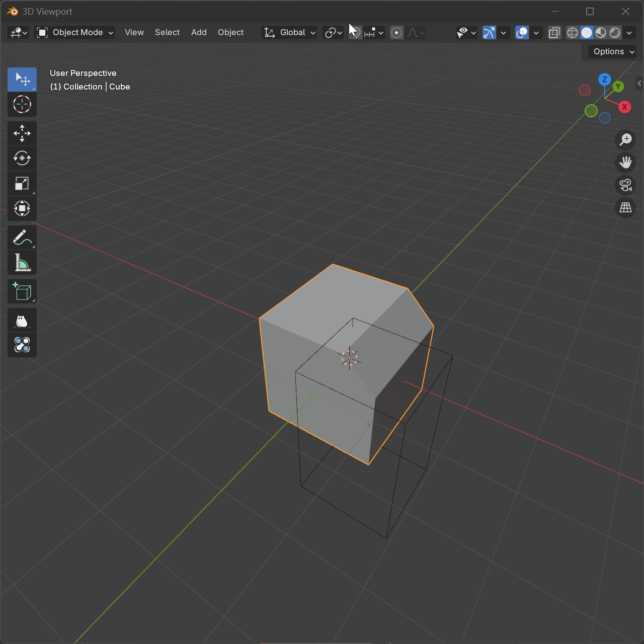Select the Rotate tool in the toolbar
644x644 pixels.
point(22,158)
